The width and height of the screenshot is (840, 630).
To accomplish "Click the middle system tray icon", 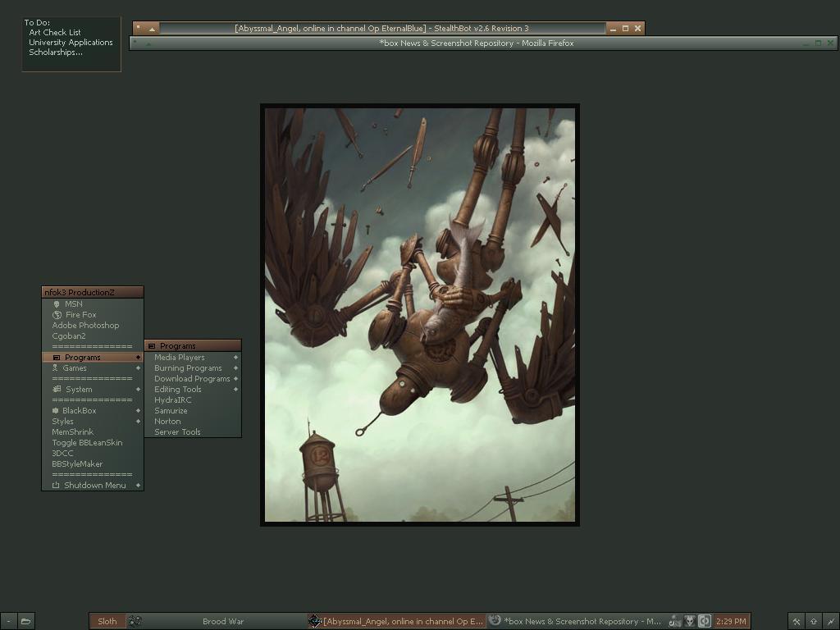I will 690,622.
